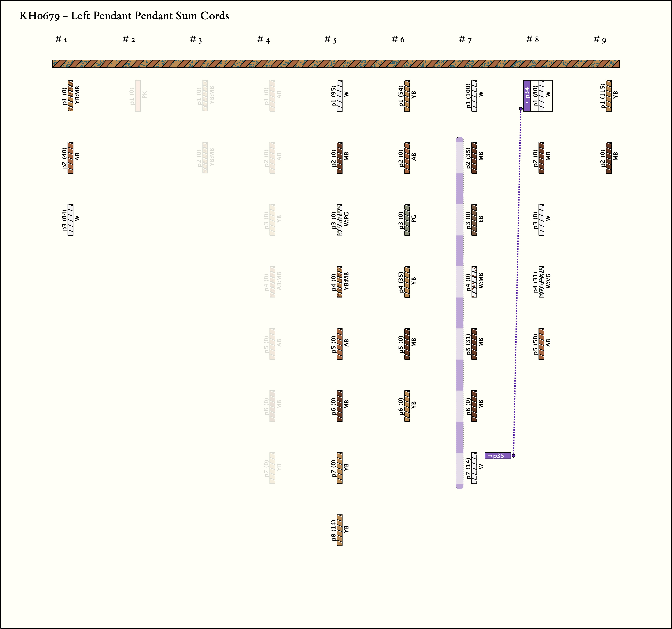The image size is (672, 629).
Task: Select cord p4 (31) W:VG
Action: pos(541,282)
